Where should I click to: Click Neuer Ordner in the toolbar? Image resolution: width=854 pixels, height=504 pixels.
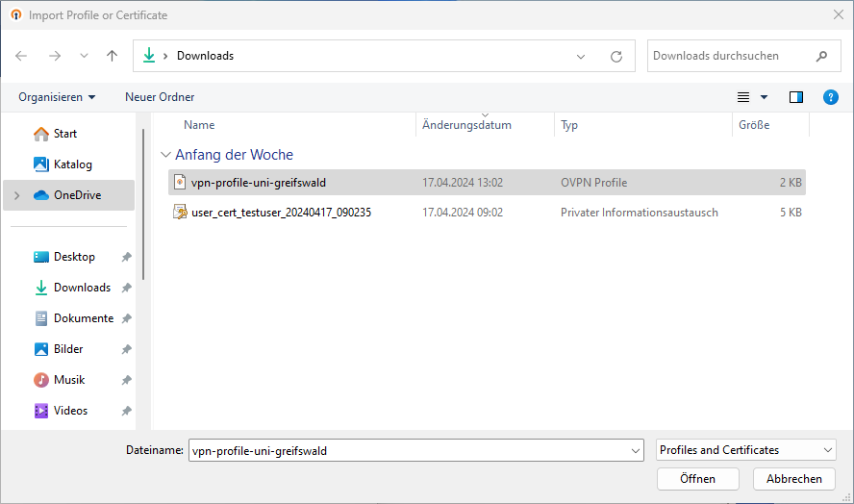[x=160, y=97]
